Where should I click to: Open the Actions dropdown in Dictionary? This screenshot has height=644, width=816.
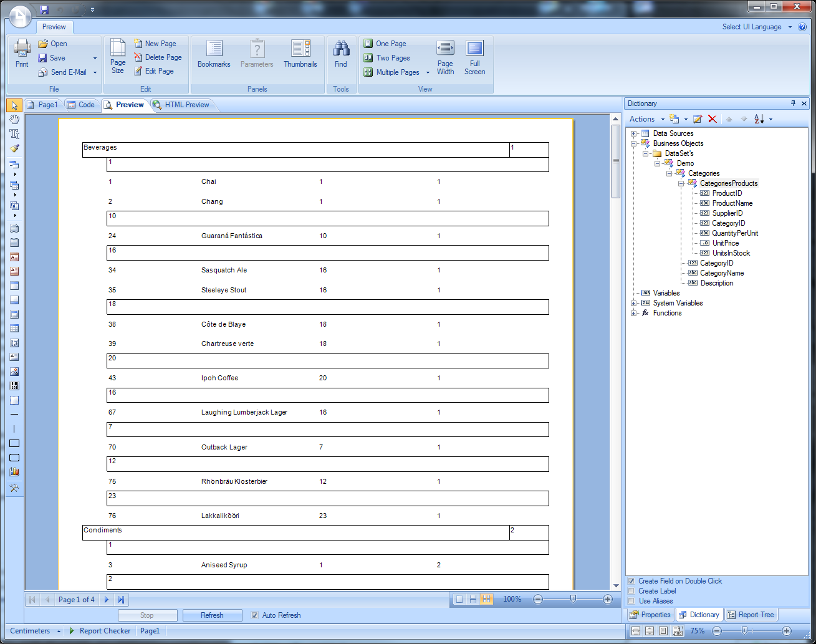coord(646,119)
